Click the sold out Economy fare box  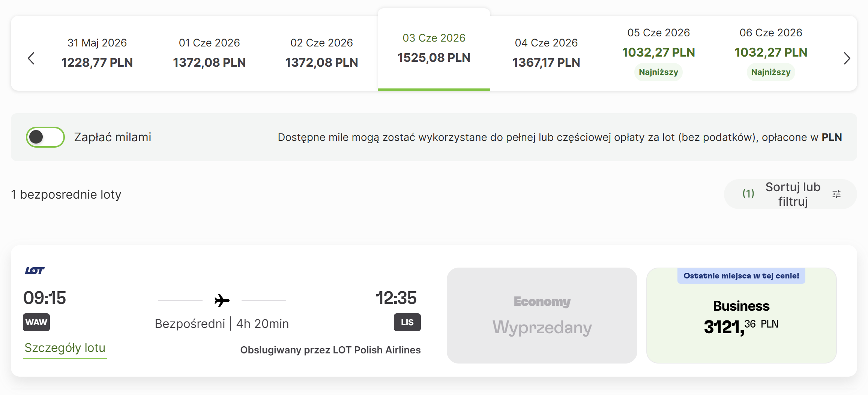pos(542,316)
